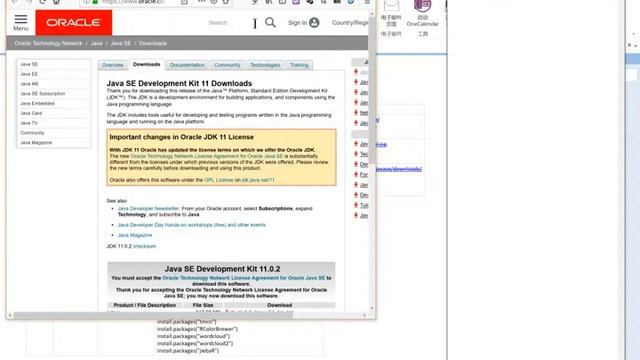The height and width of the screenshot is (360, 640).
Task: Open the jdk.java.net/11 link
Action: pyautogui.click(x=258, y=180)
